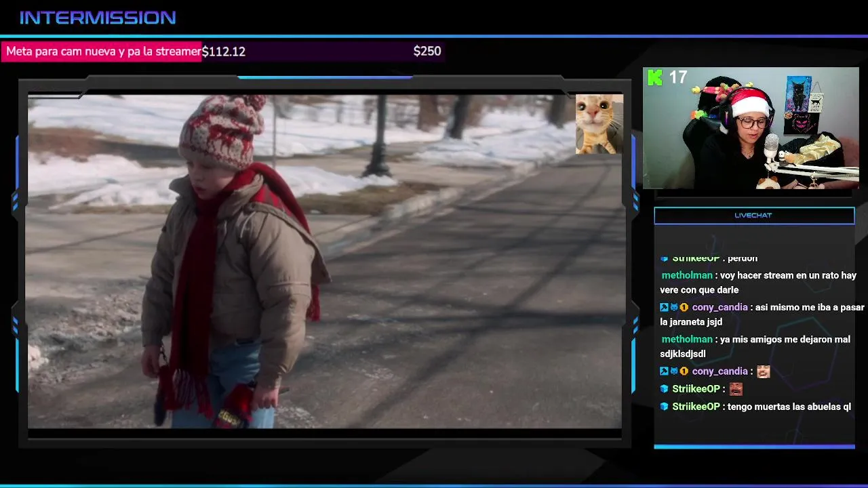This screenshot has width=868, height=488.
Task: Open metholman profile from 'voy hacer stream' message
Action: pyautogui.click(x=687, y=275)
